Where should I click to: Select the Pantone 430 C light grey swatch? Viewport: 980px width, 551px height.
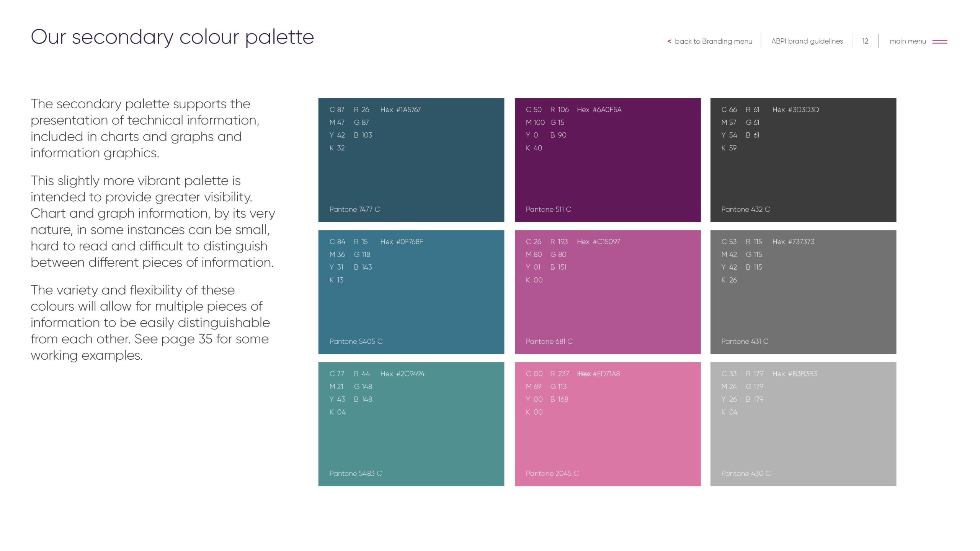pos(803,432)
